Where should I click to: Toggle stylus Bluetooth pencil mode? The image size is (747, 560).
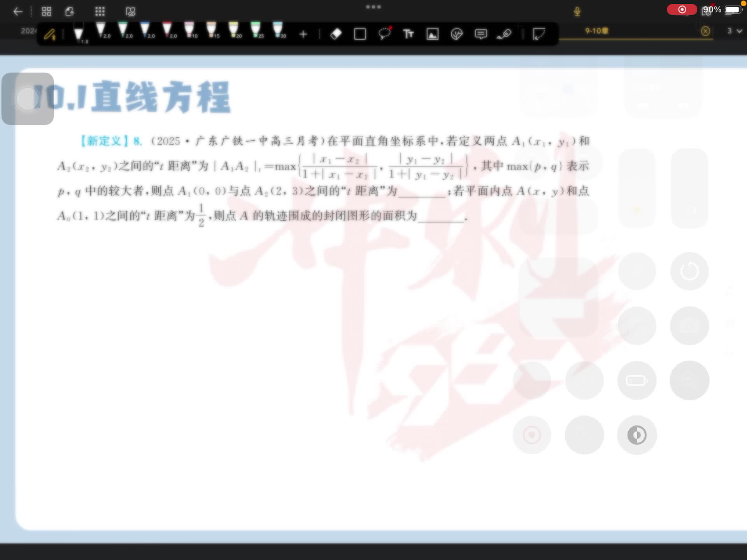(50, 35)
